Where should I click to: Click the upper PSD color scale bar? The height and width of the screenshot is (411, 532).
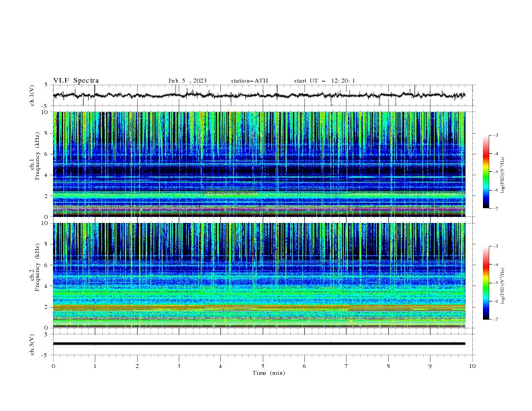coord(486,172)
